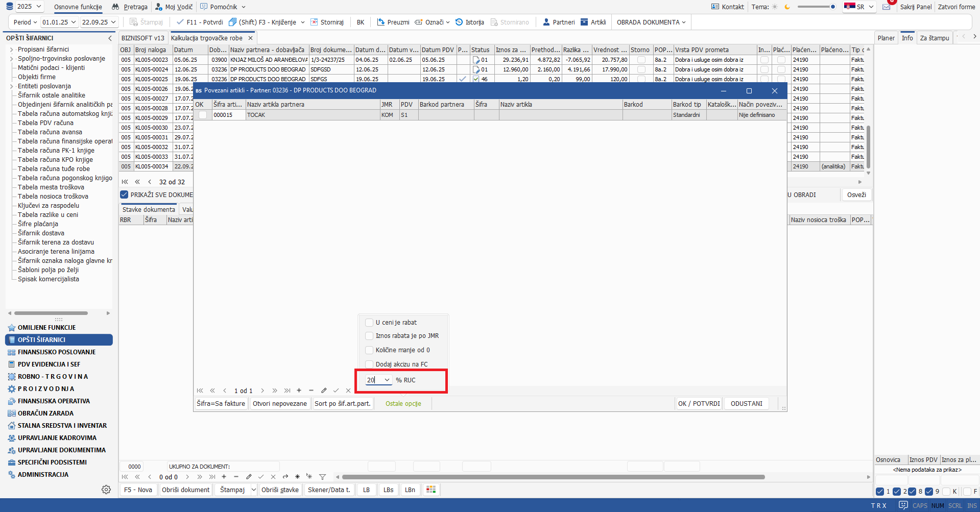Expand the OBRADA DOKUMENTA dropdown
This screenshot has width=980, height=512.
pos(651,22)
